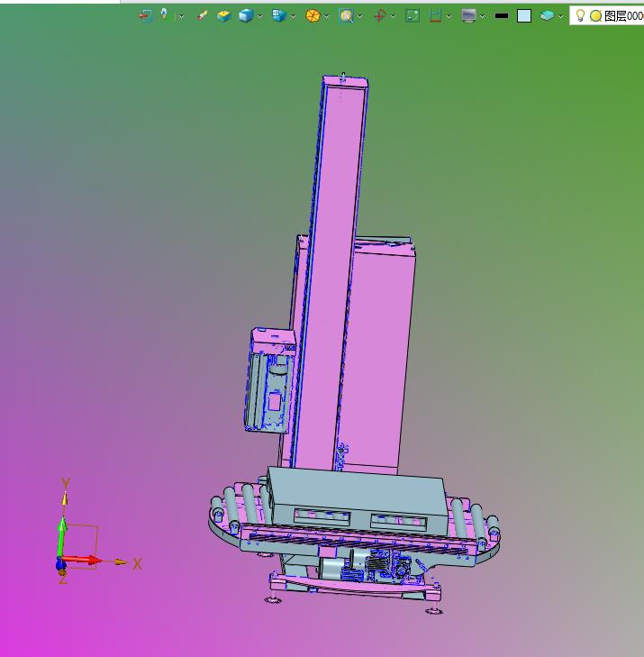Open dropdown arrow beside the torch icon
This screenshot has height=657, width=644.
[181, 16]
